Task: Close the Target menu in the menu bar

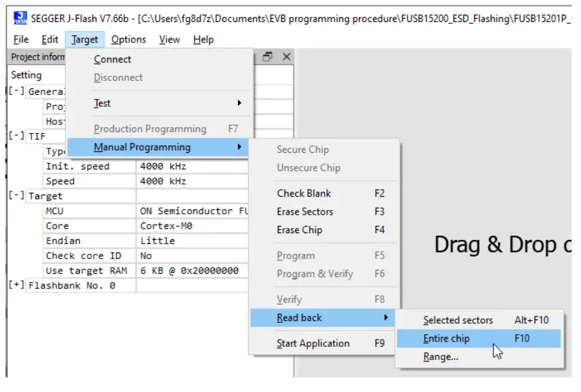Action: click(85, 39)
